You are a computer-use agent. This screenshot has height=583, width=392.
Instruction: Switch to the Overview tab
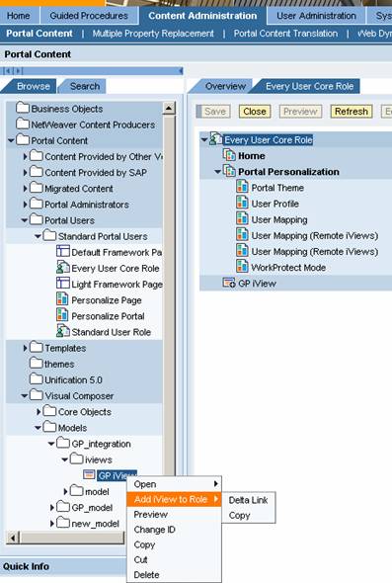225,86
